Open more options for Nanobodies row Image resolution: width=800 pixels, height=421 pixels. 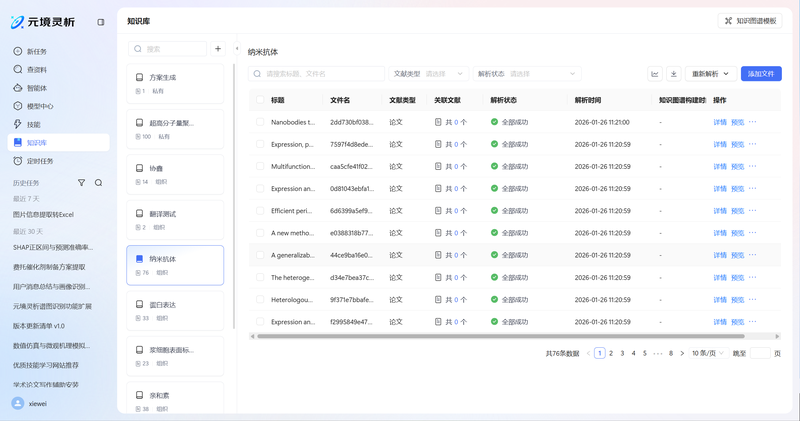point(753,122)
